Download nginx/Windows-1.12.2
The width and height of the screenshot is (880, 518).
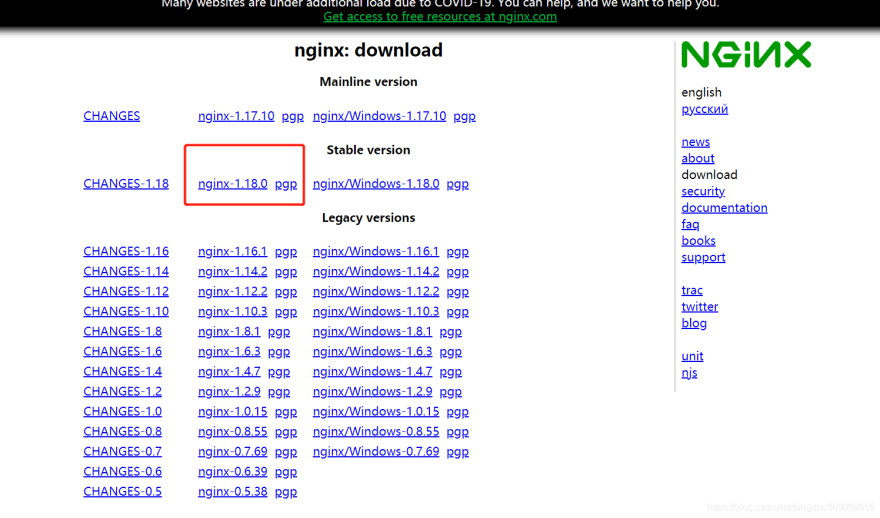(376, 292)
